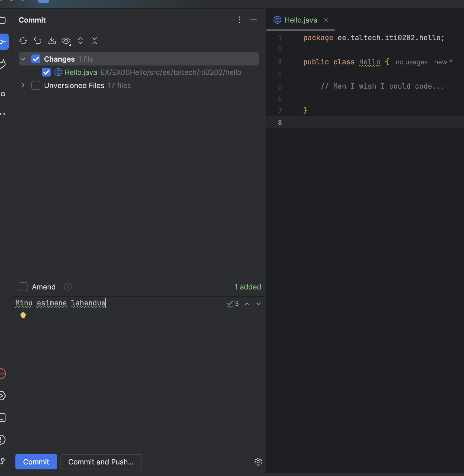
Task: Open the Pull Requests tool in the sidebar
Action: click(3, 64)
